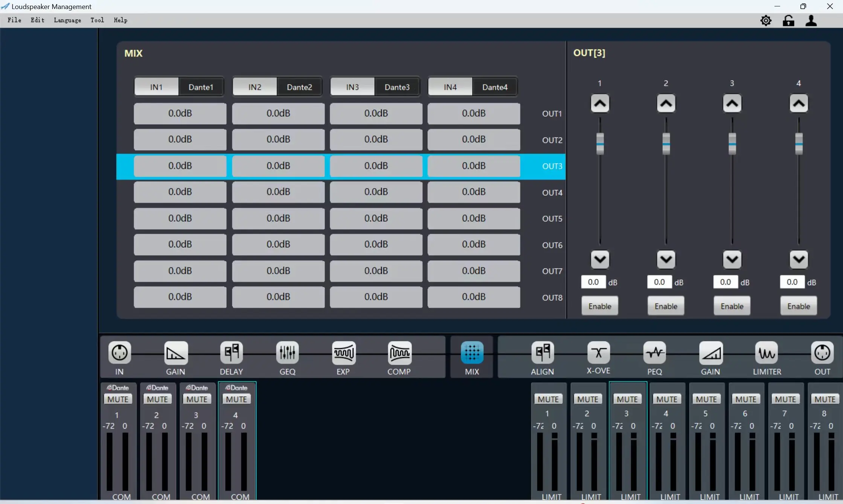
Task: Open the File menu
Action: point(14,20)
